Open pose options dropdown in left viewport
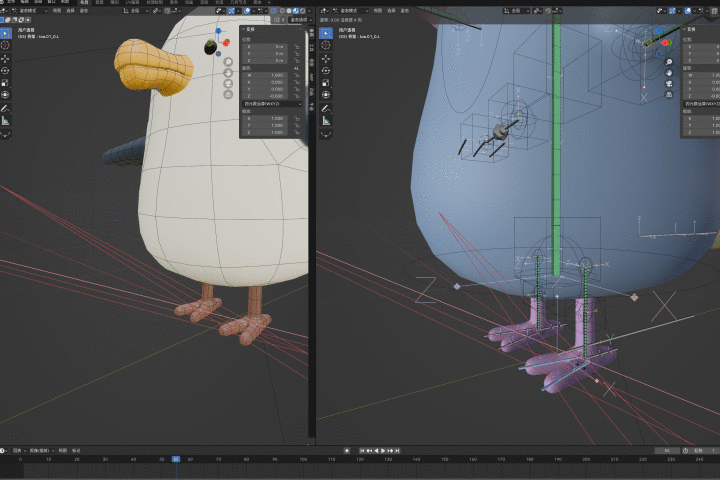720x480 pixels. click(300, 20)
